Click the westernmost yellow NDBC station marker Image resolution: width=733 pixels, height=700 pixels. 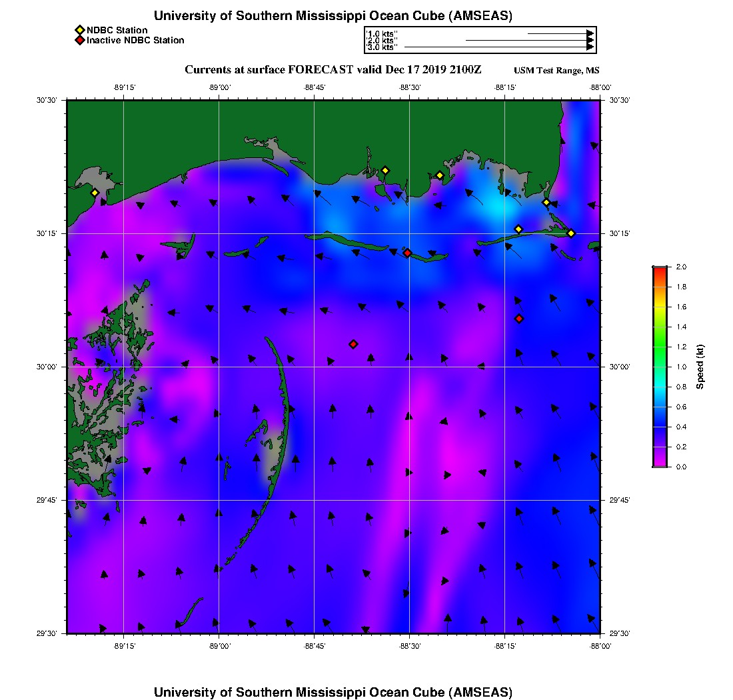click(x=95, y=193)
